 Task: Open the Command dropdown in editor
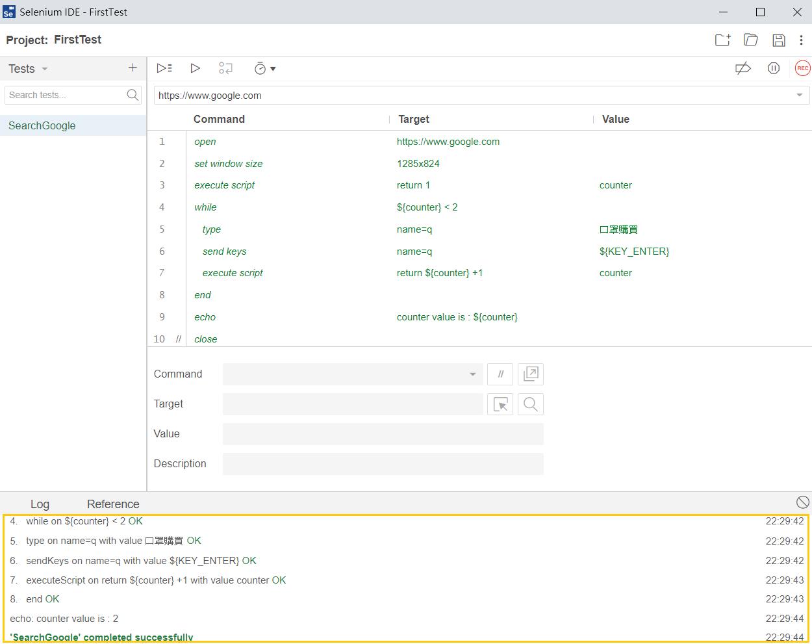pos(472,374)
